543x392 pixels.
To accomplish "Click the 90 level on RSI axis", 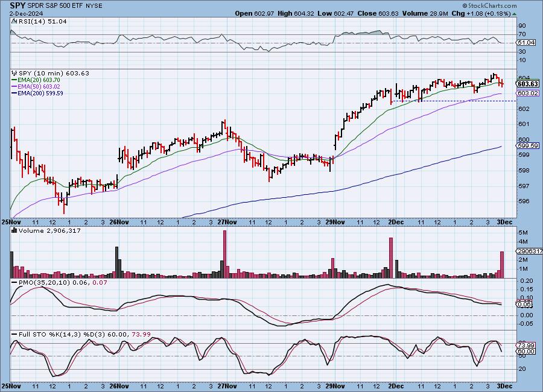I will coord(522,25).
